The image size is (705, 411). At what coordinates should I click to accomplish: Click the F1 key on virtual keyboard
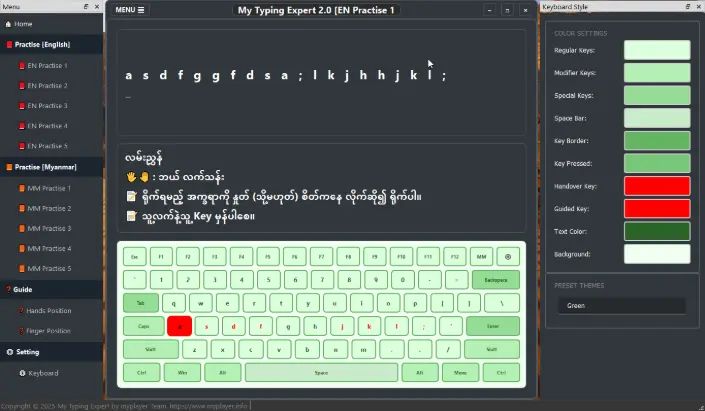pos(161,257)
